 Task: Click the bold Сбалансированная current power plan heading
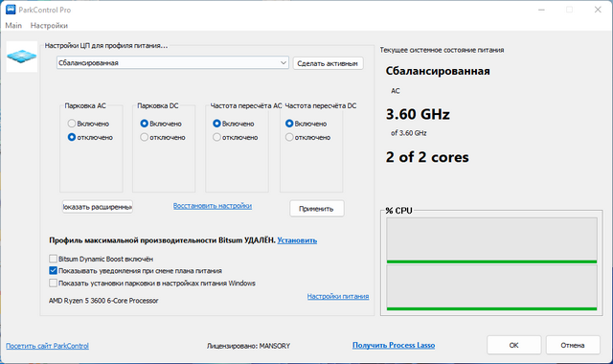(x=438, y=71)
